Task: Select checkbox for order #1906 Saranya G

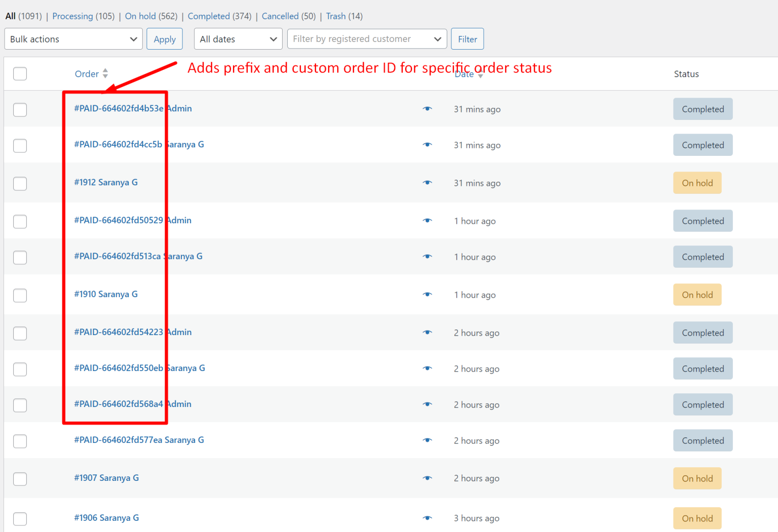Action: (x=20, y=518)
